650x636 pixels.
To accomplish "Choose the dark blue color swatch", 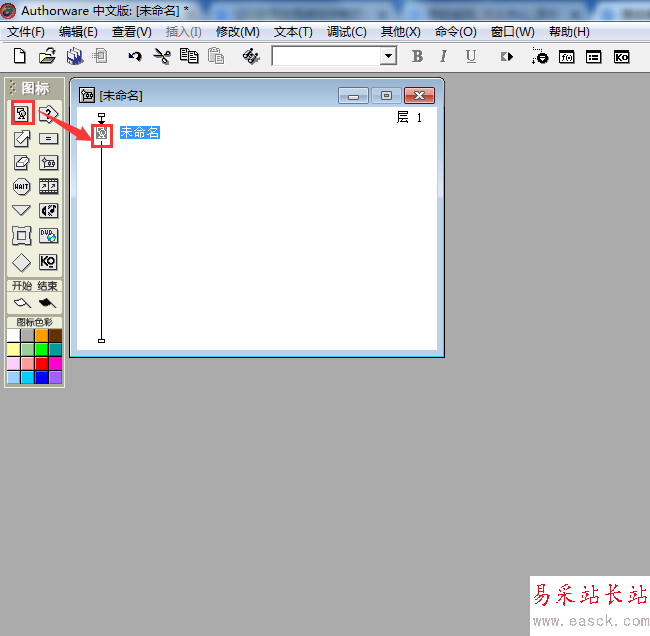I will click(41, 378).
